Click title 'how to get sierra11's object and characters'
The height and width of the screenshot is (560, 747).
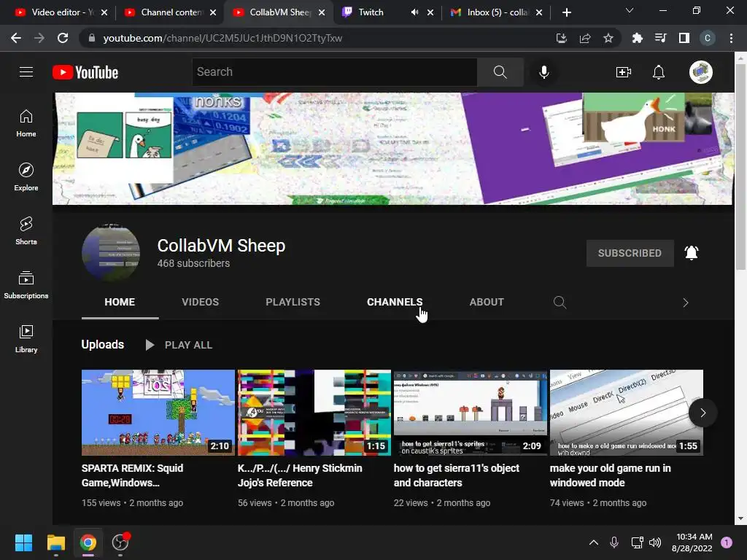pyautogui.click(x=457, y=475)
